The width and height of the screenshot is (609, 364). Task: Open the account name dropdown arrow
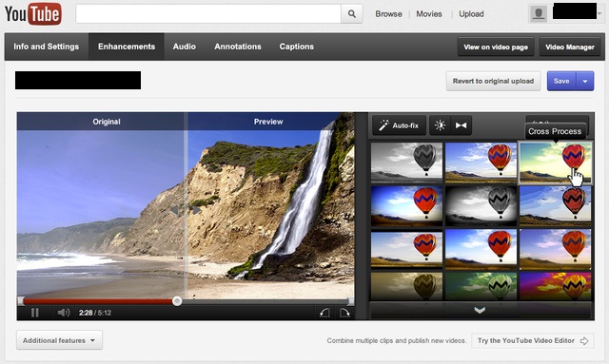tap(600, 14)
